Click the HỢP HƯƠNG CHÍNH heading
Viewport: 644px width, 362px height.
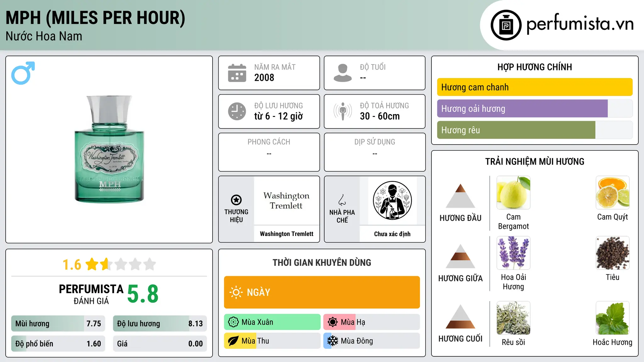pos(535,67)
